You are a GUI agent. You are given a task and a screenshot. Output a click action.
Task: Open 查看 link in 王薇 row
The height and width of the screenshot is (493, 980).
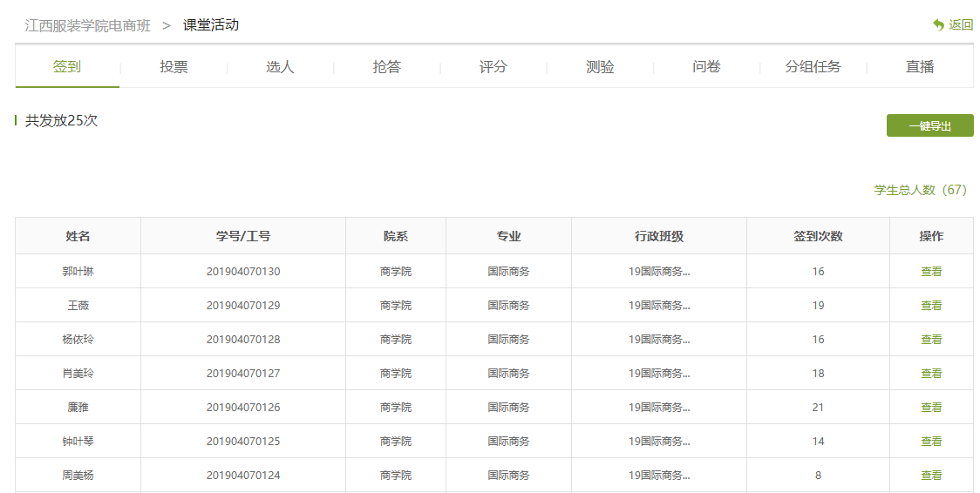(x=931, y=306)
